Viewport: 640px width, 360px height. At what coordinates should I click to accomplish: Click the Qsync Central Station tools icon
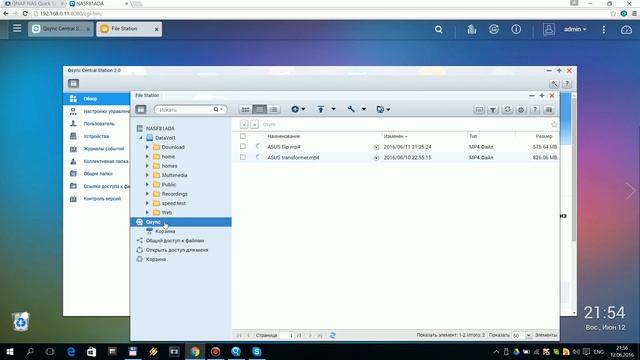pos(554,84)
